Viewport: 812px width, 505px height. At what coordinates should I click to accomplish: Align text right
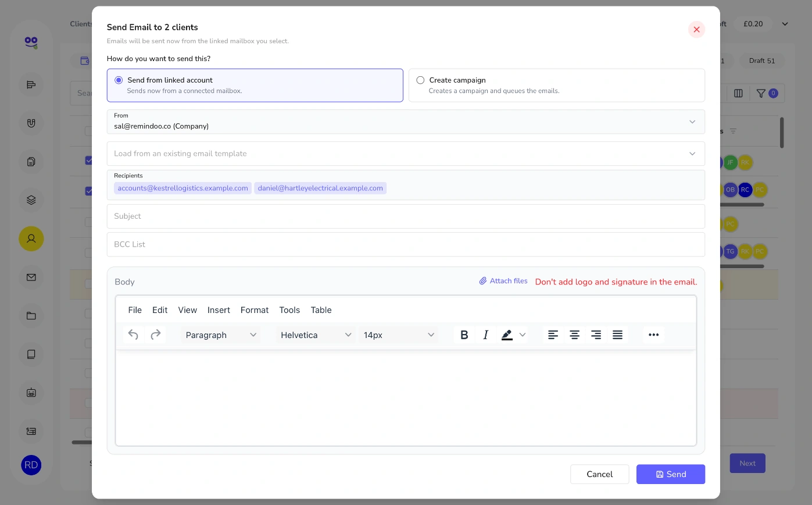coord(596,335)
